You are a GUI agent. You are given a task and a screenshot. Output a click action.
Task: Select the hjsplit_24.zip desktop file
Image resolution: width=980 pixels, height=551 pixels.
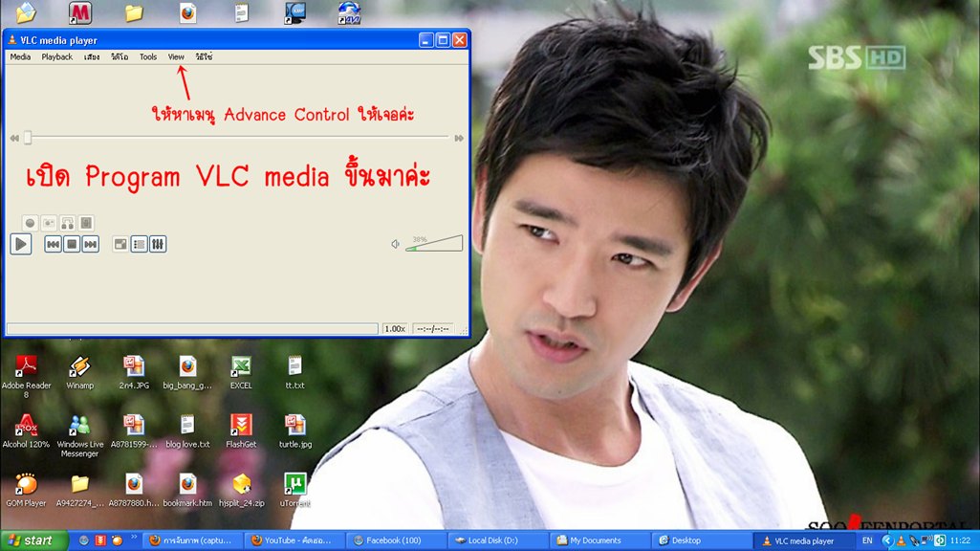click(x=241, y=491)
